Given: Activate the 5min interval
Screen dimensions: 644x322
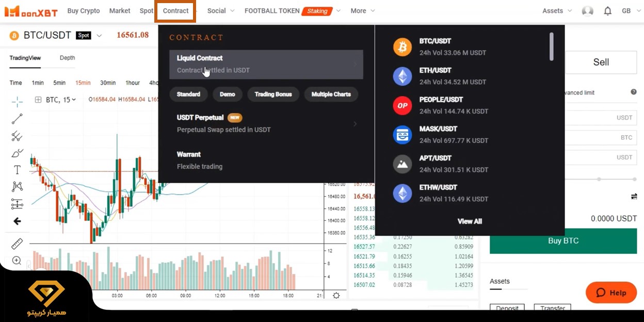Looking at the screenshot, I should pos(59,83).
